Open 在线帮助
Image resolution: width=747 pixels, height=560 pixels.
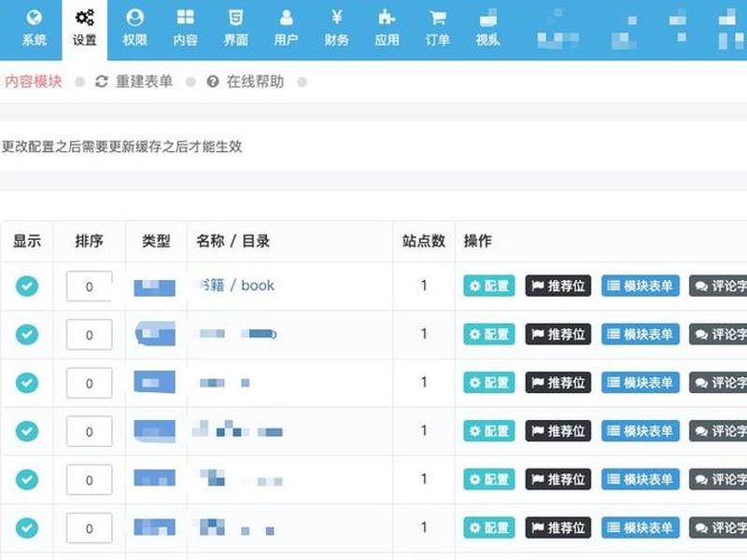tap(255, 82)
